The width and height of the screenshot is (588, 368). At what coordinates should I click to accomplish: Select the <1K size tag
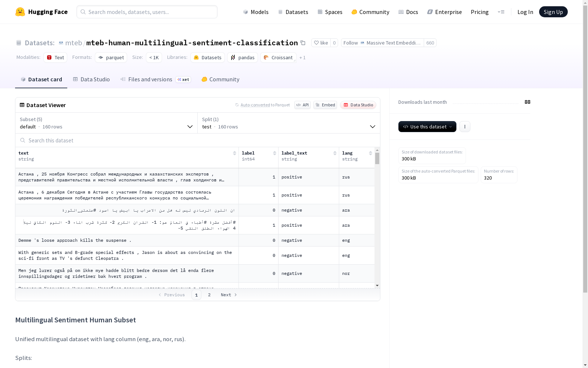coord(154,57)
